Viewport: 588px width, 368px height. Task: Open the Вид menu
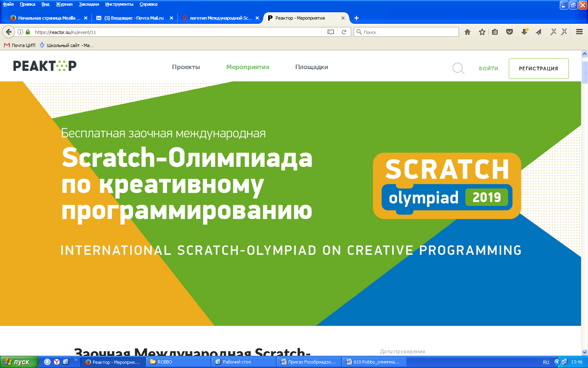(45, 4)
